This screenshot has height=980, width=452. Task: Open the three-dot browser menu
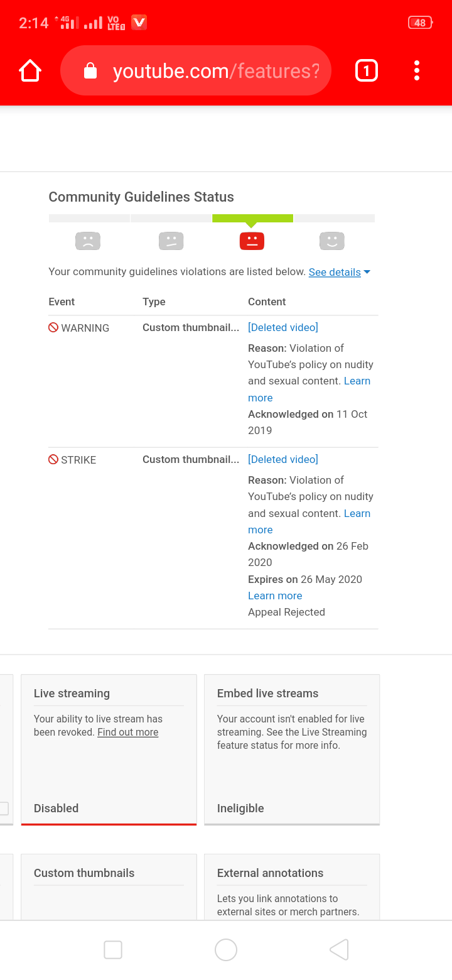coord(416,70)
